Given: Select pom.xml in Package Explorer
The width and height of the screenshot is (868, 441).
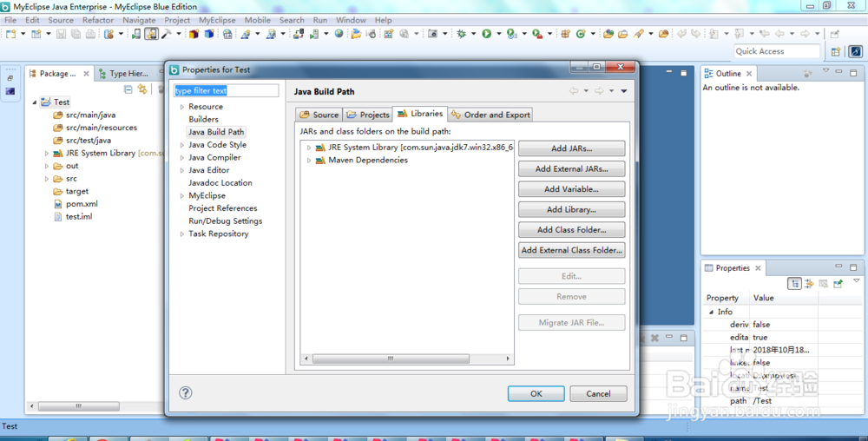Looking at the screenshot, I should (82, 204).
